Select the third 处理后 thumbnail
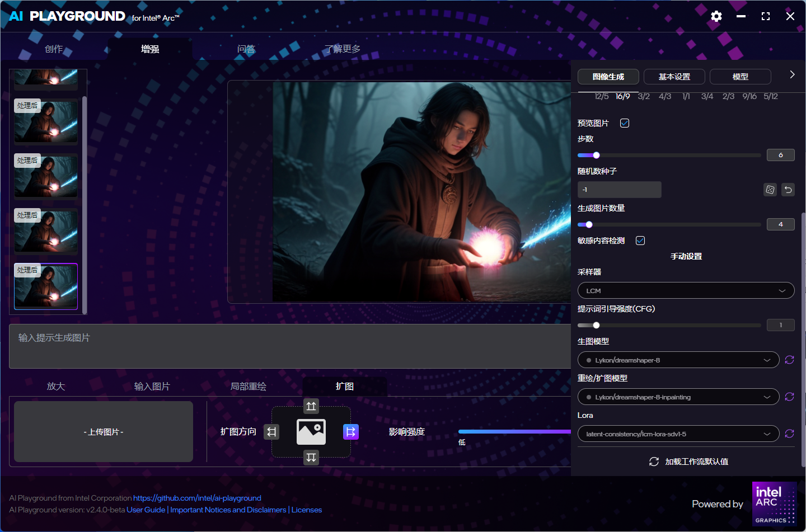This screenshot has width=806, height=532. click(x=46, y=231)
